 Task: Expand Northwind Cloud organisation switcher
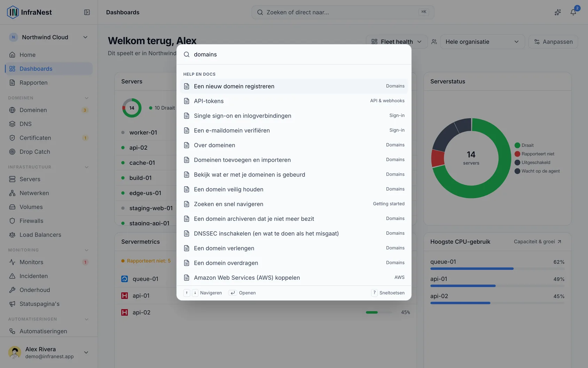pos(49,37)
